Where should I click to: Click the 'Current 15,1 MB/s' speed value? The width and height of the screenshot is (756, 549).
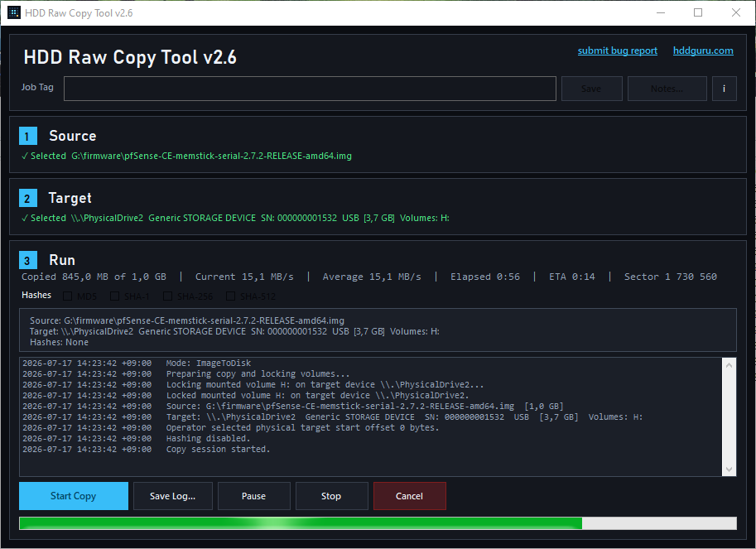coord(244,277)
